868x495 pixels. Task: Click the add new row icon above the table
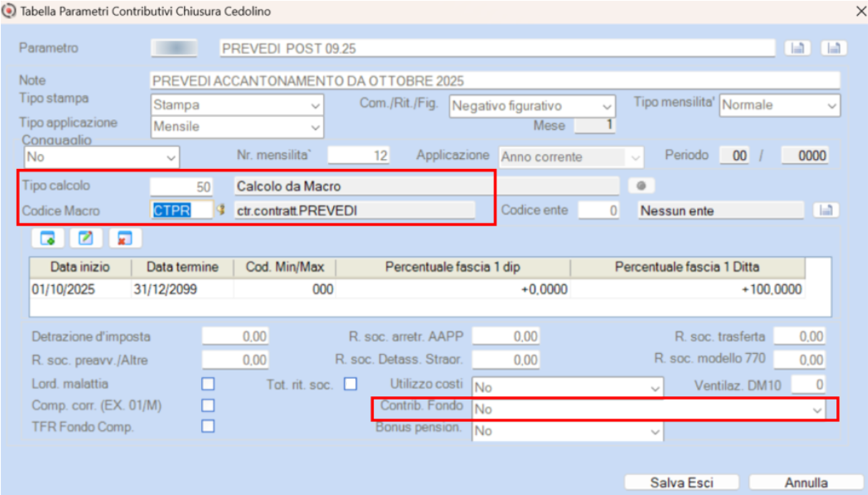(48, 238)
